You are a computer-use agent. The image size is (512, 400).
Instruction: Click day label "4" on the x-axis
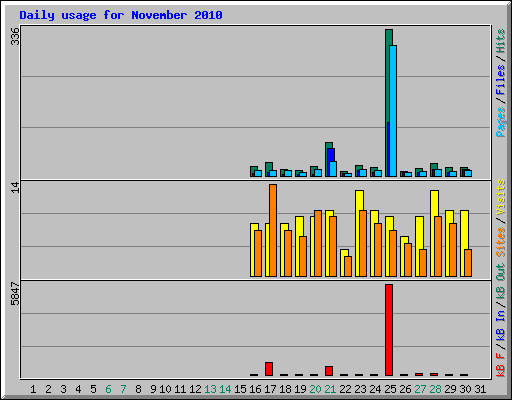(78, 389)
